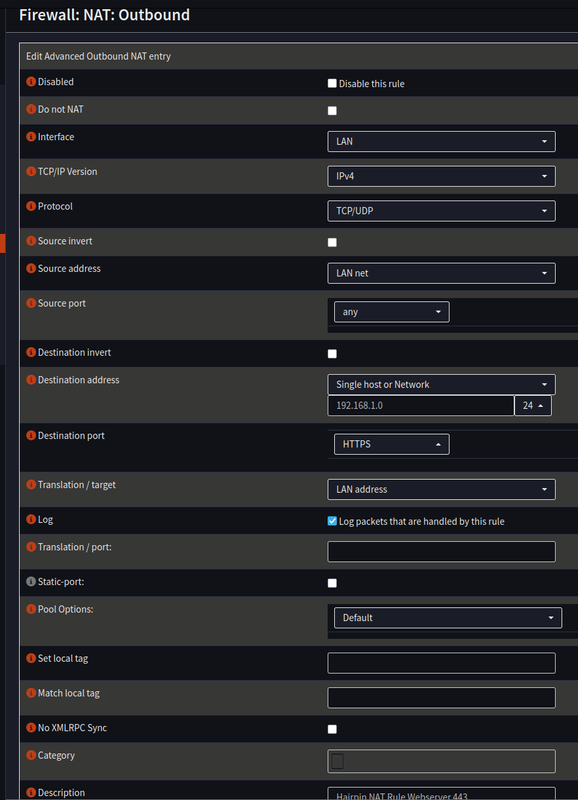Image resolution: width=578 pixels, height=800 pixels.
Task: Click the Pool Options label text
Action: click(65, 609)
